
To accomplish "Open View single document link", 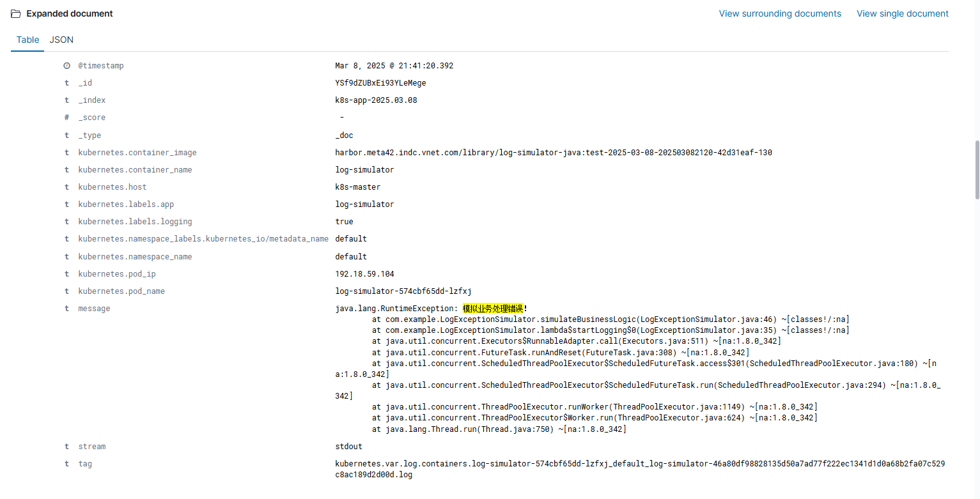I will click(902, 13).
